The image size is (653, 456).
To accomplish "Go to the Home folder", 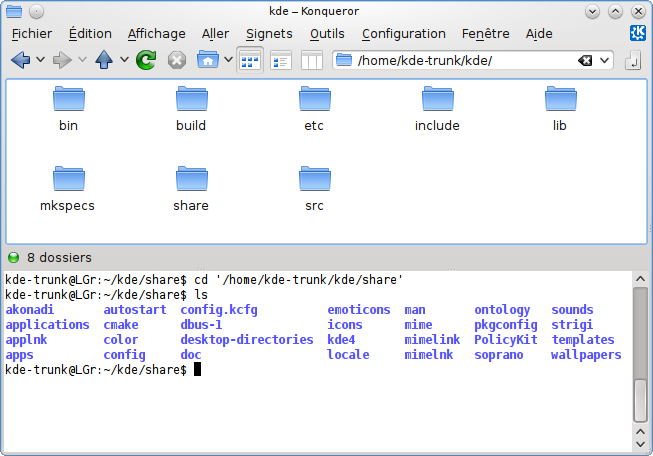I will click(207, 60).
